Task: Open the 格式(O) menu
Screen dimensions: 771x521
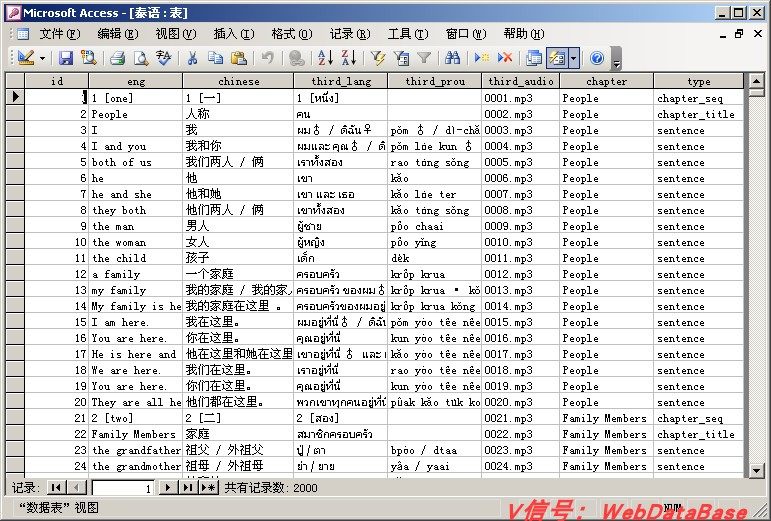Action: pos(292,34)
